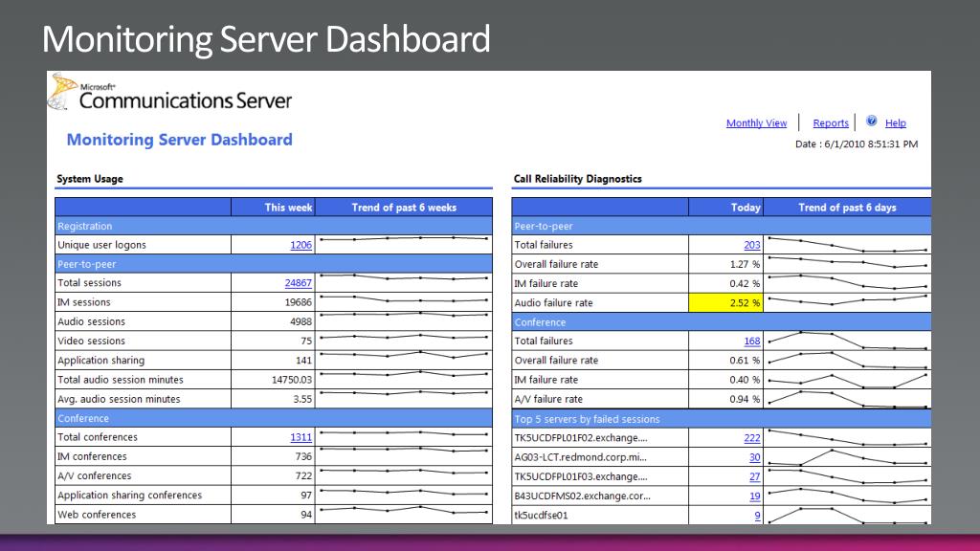Image resolution: width=980 pixels, height=551 pixels.
Task: Click the 'Top 5 servers by failed sessions' header
Action: point(722,419)
